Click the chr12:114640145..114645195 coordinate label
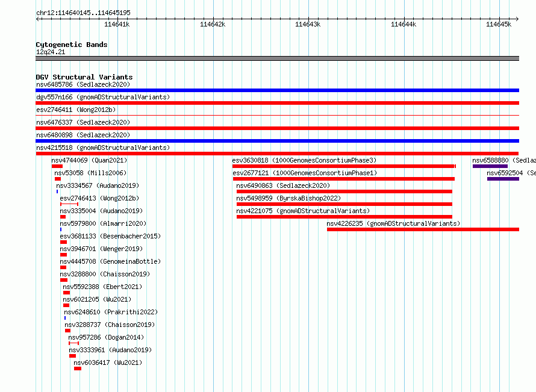 pos(83,13)
